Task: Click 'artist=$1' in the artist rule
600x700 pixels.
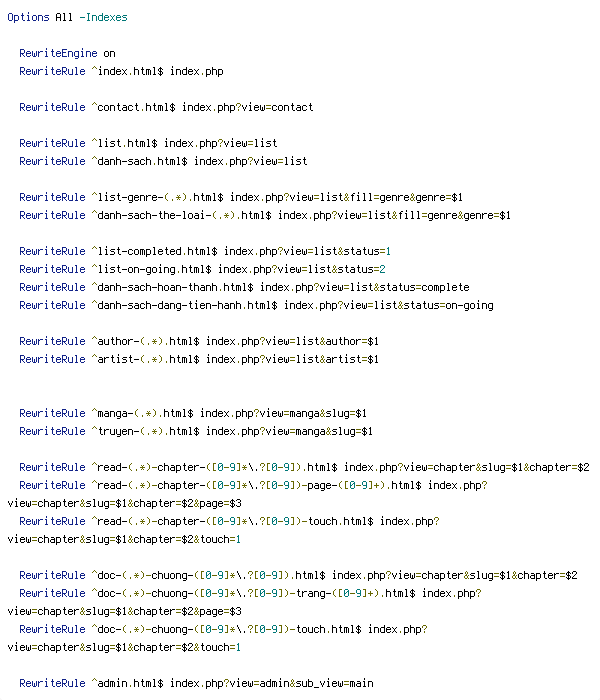Action: click(352, 359)
